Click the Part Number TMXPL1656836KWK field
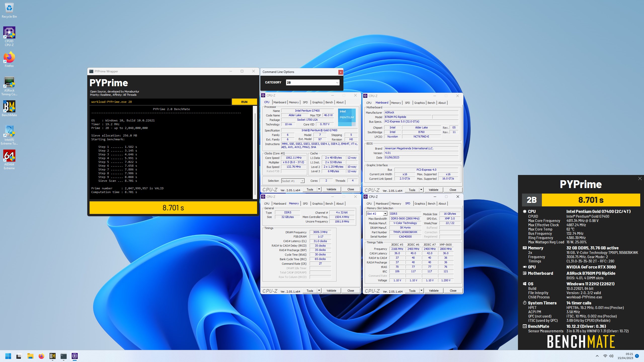644x362 pixels. tap(405, 232)
